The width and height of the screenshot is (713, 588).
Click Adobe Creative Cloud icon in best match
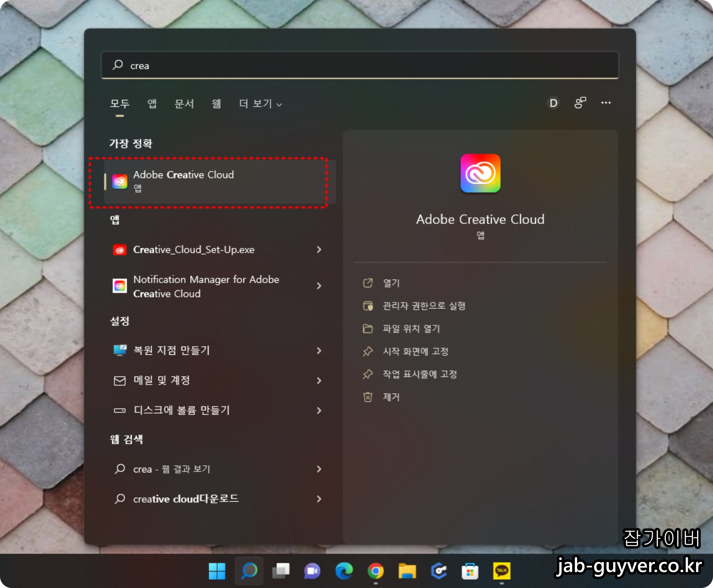click(120, 182)
